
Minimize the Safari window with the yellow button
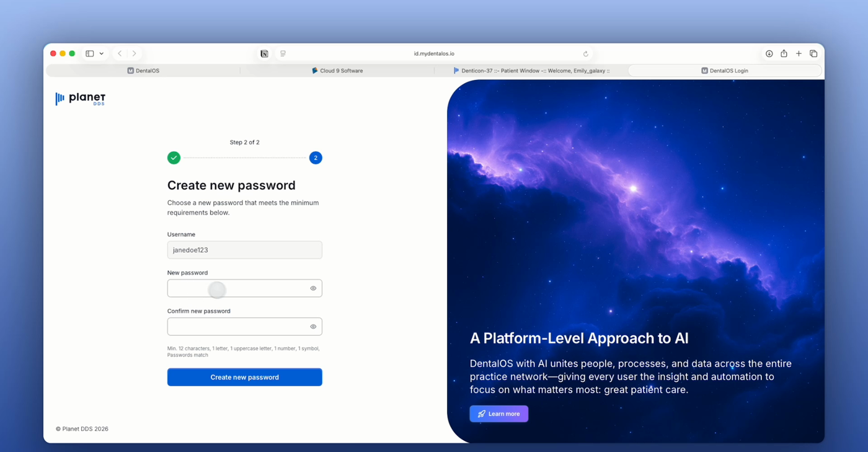point(63,54)
